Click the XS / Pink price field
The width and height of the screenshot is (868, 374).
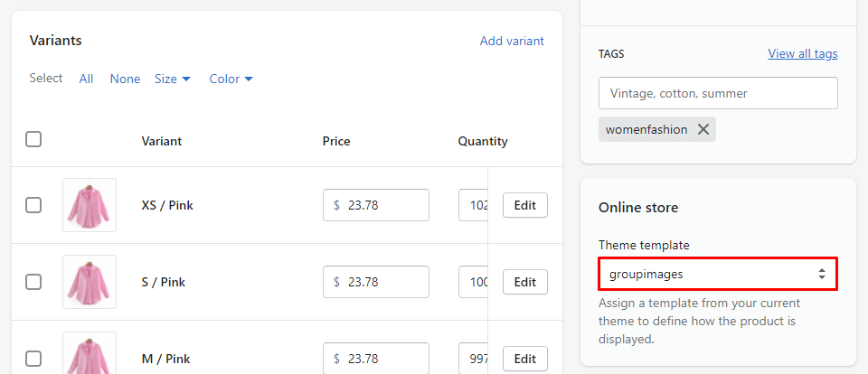[x=383, y=205]
